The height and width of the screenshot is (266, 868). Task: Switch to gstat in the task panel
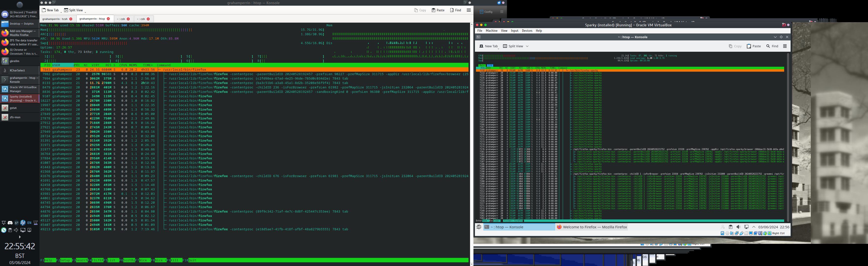[x=20, y=108]
